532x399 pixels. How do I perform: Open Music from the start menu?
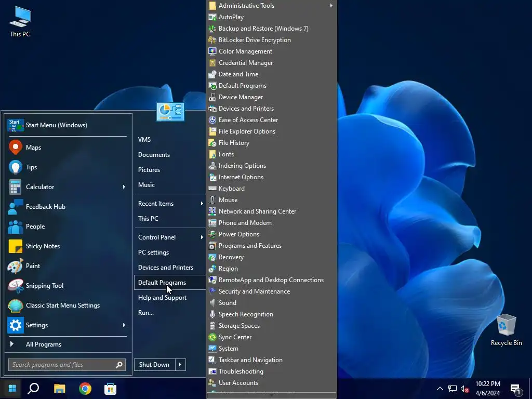click(170, 185)
